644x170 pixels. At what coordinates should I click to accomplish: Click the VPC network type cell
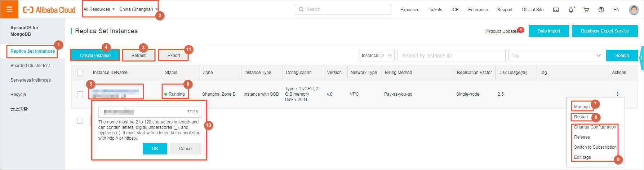[354, 94]
